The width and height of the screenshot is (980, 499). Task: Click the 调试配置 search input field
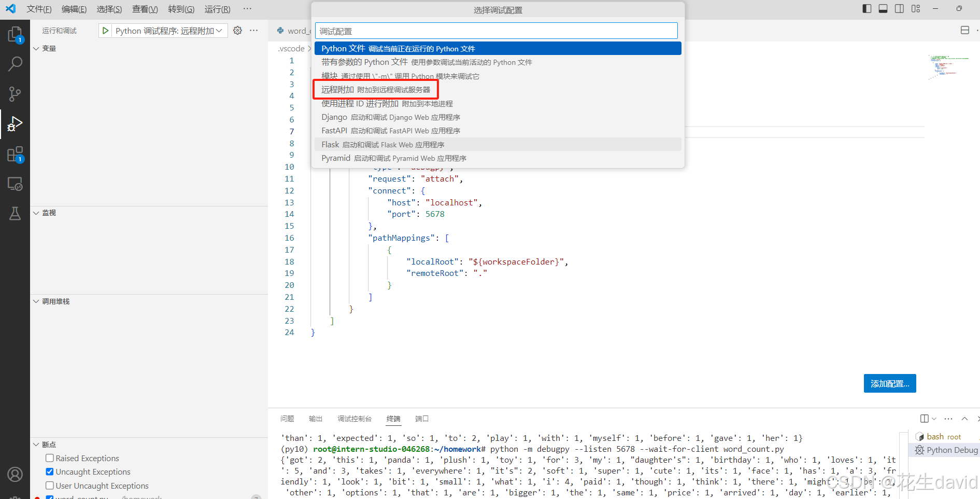tap(496, 31)
